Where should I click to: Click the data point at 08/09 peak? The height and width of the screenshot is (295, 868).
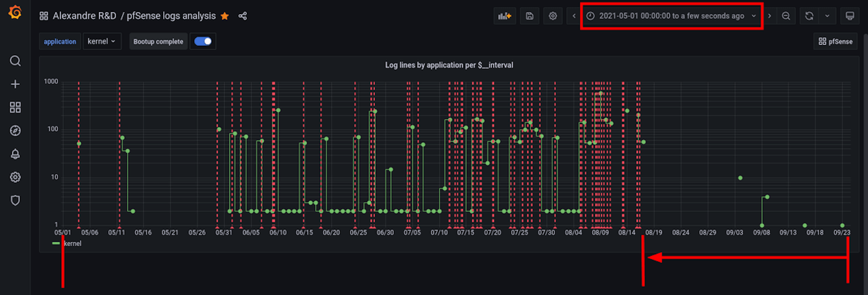(x=600, y=93)
